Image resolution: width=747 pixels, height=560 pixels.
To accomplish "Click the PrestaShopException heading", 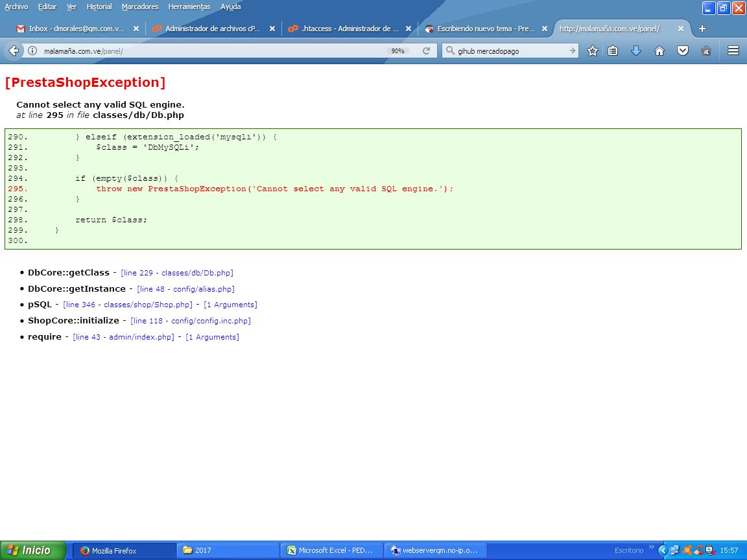I will click(86, 82).
